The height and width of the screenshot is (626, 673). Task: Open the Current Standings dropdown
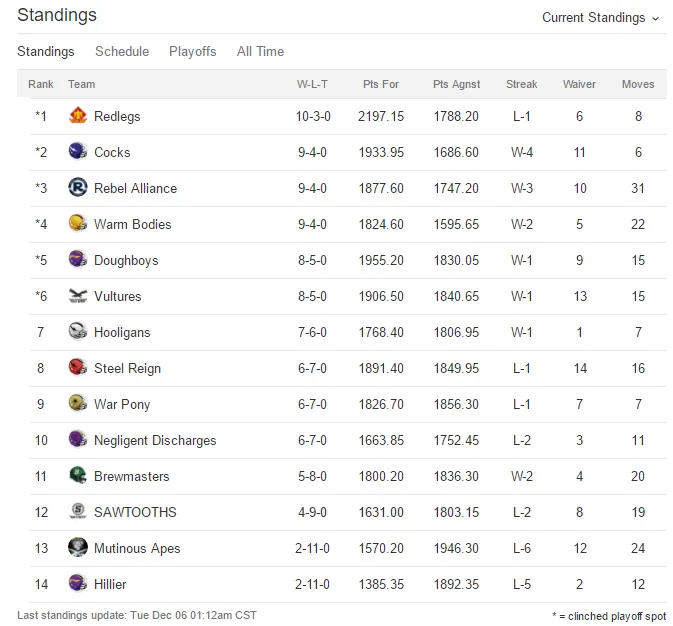coord(600,18)
